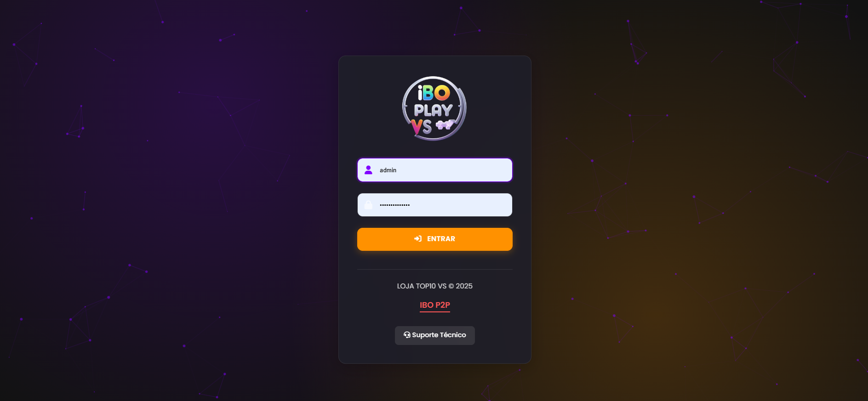Click the IBO Play VS logo

click(434, 108)
